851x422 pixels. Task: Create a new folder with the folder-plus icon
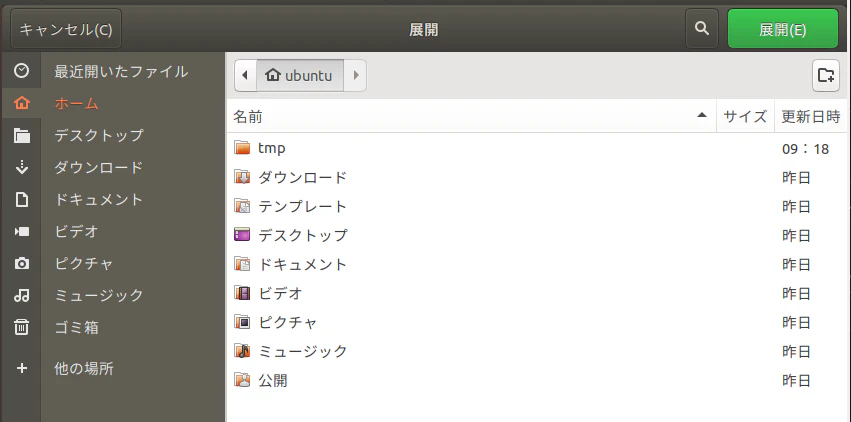coord(825,75)
